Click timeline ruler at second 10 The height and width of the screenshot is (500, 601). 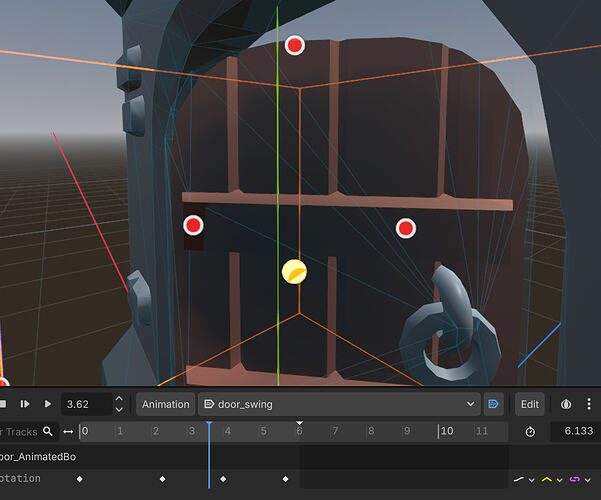pos(447,431)
